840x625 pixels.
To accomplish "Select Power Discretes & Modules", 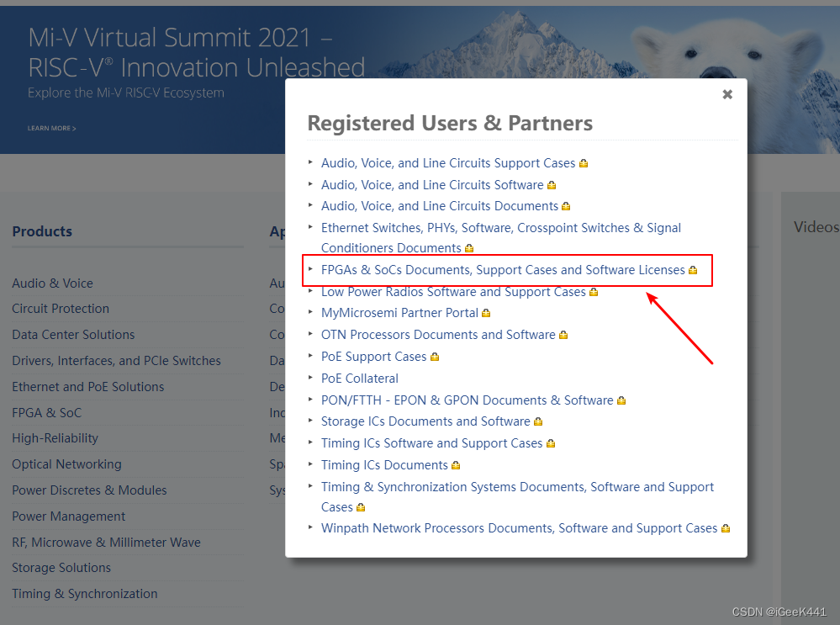I will pyautogui.click(x=89, y=490).
